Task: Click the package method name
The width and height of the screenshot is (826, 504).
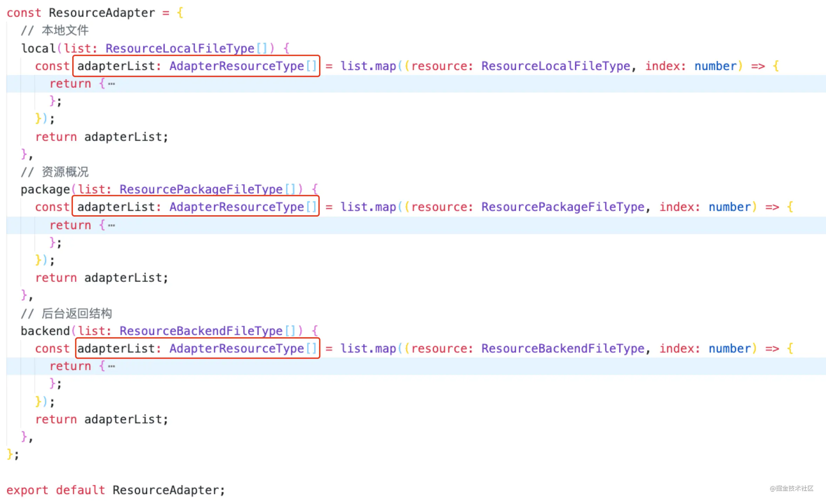Action: click(45, 190)
